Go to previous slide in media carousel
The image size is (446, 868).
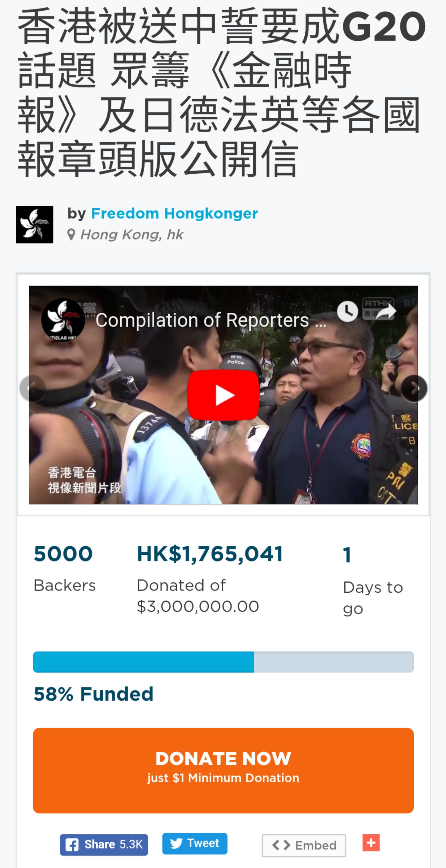[33, 388]
